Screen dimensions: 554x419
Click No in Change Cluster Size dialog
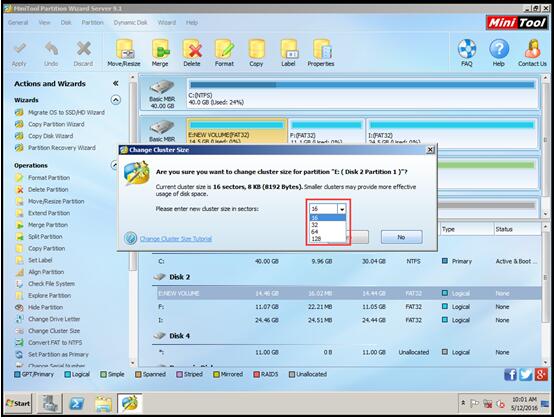point(401,237)
